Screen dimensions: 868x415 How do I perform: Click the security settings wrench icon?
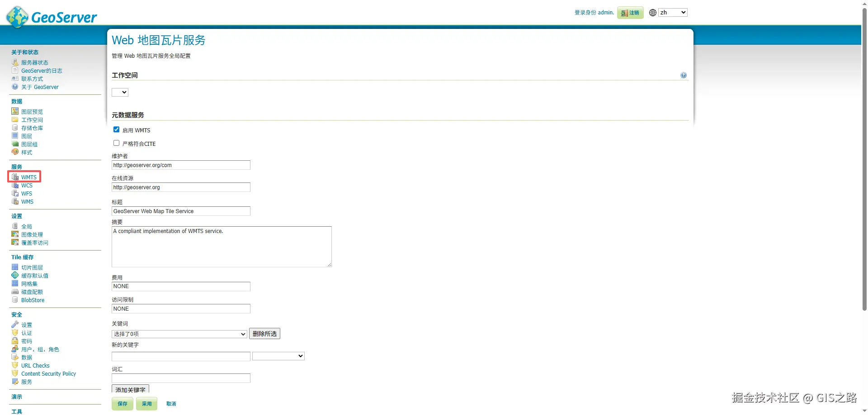(15, 325)
